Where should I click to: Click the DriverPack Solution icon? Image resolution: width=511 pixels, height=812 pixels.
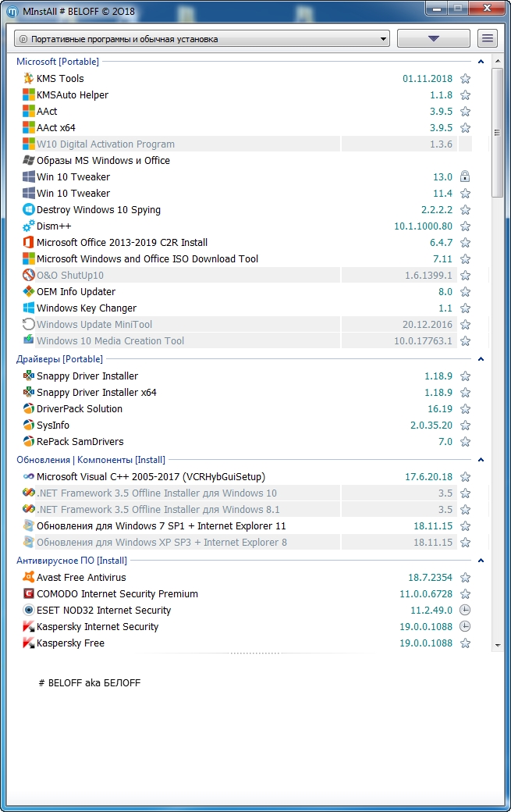pos(29,409)
